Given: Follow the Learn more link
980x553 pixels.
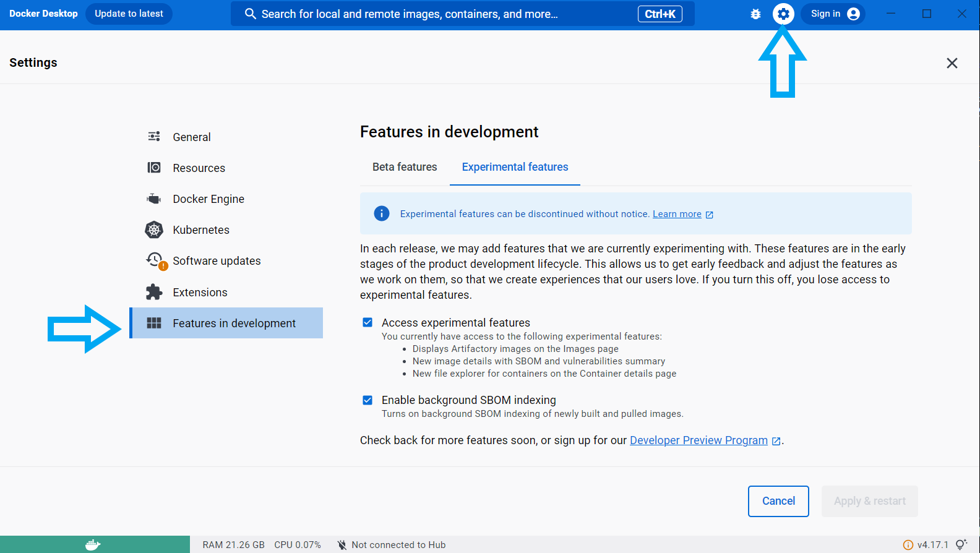Looking at the screenshot, I should [677, 214].
